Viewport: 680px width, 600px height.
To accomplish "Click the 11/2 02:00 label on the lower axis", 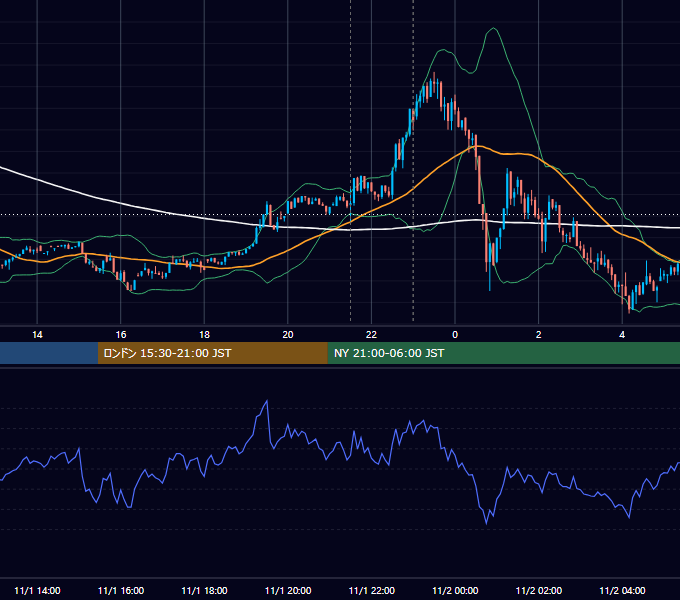I will 539,590.
